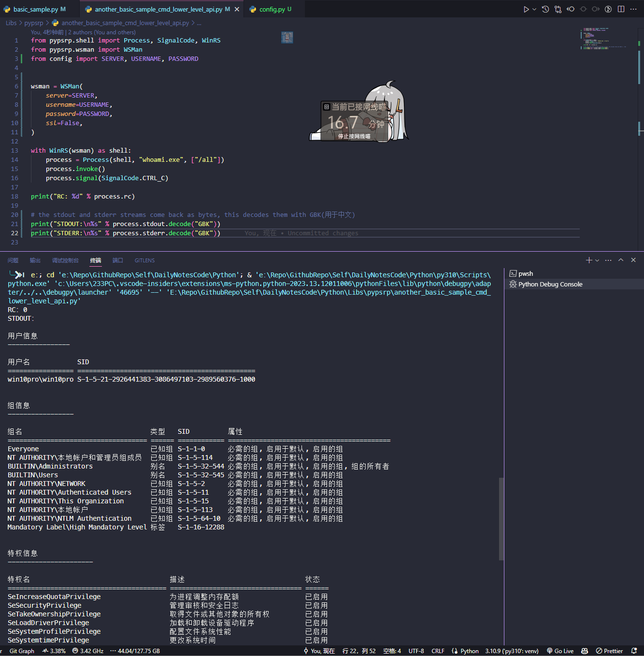The height and width of the screenshot is (656, 644).
Task: Open the 端口 panel tab
Action: click(118, 260)
